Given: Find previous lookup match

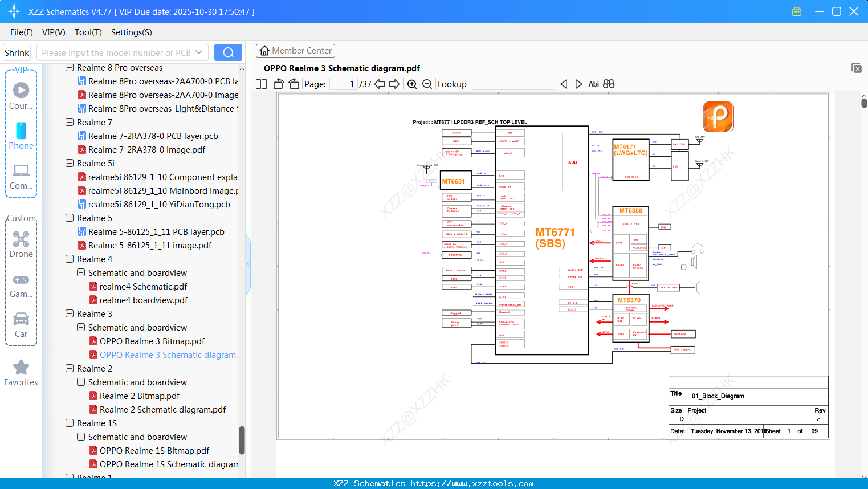Looking at the screenshot, I should 564,84.
